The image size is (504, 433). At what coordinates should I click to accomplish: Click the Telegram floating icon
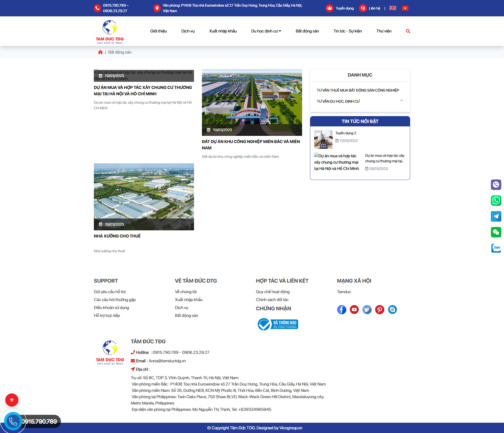click(496, 216)
